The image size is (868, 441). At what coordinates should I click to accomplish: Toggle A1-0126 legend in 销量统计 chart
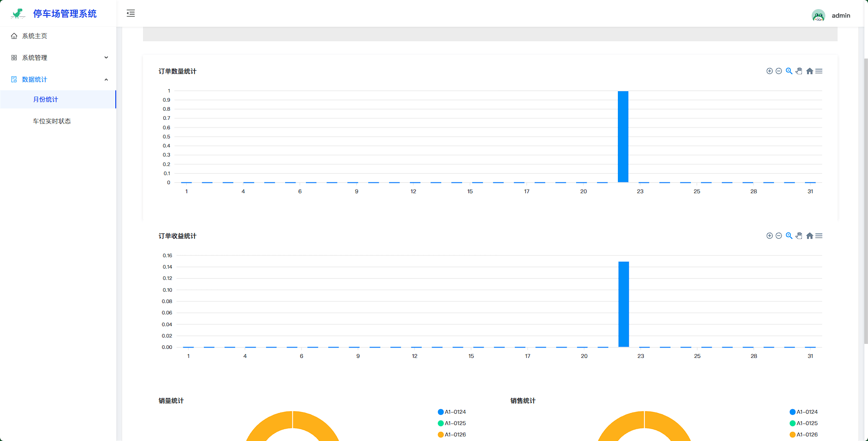click(x=452, y=435)
